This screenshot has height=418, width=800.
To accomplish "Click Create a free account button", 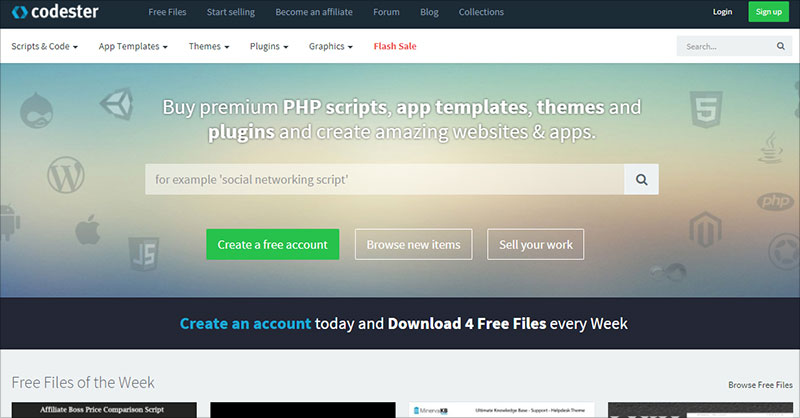I will point(272,244).
